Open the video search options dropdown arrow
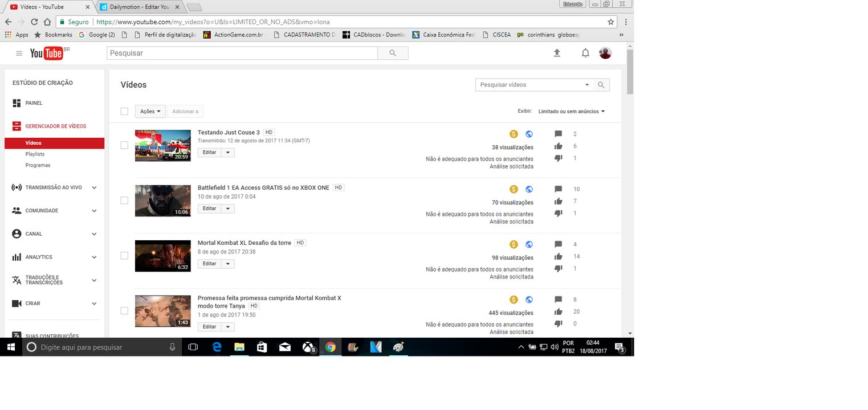 587,85
